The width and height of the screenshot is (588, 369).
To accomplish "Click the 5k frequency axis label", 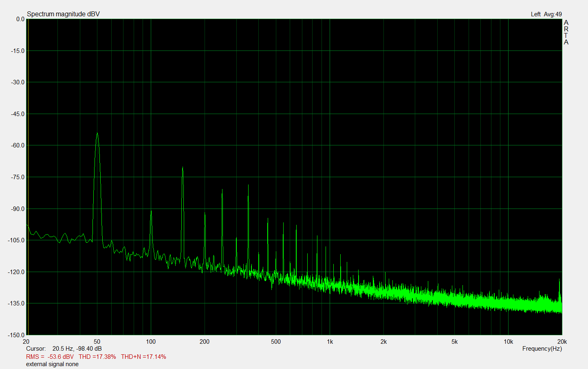I will coord(454,342).
